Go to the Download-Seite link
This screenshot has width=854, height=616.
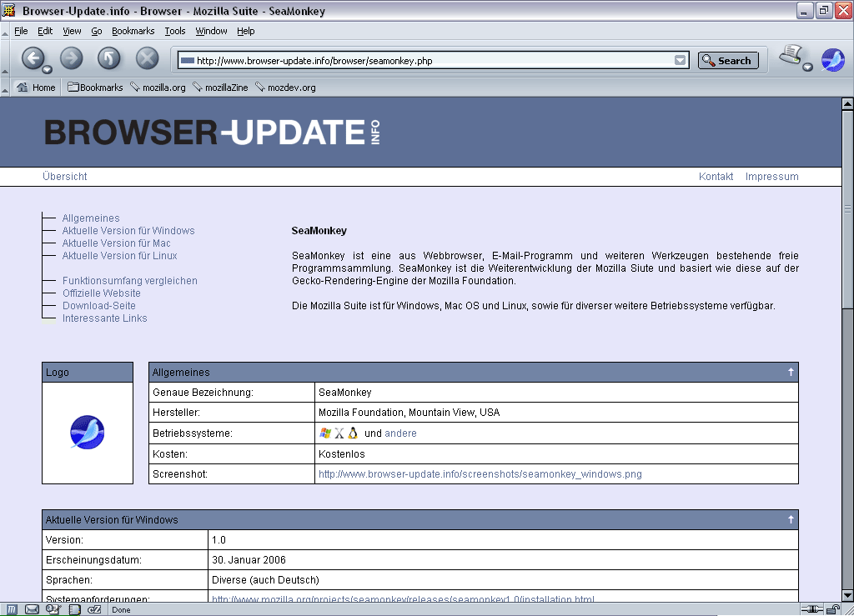99,306
